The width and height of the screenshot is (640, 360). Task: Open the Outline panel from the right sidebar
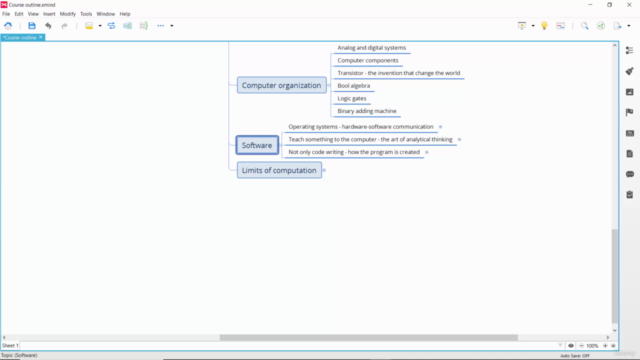coord(630,51)
